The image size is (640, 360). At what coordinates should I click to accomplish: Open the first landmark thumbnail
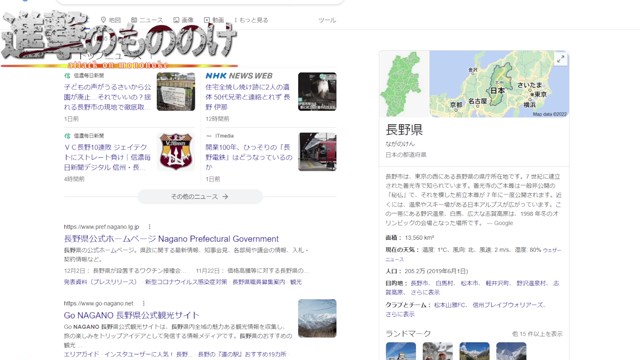(x=401, y=351)
